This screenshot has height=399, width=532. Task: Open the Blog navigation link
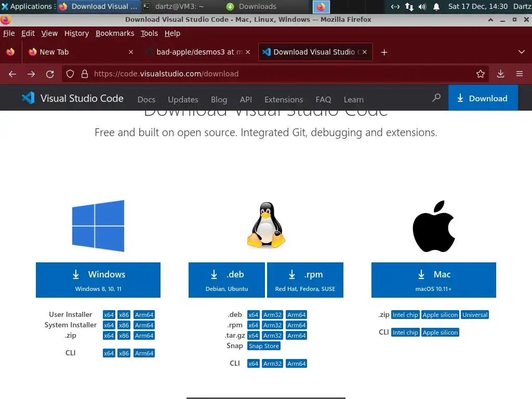click(219, 99)
